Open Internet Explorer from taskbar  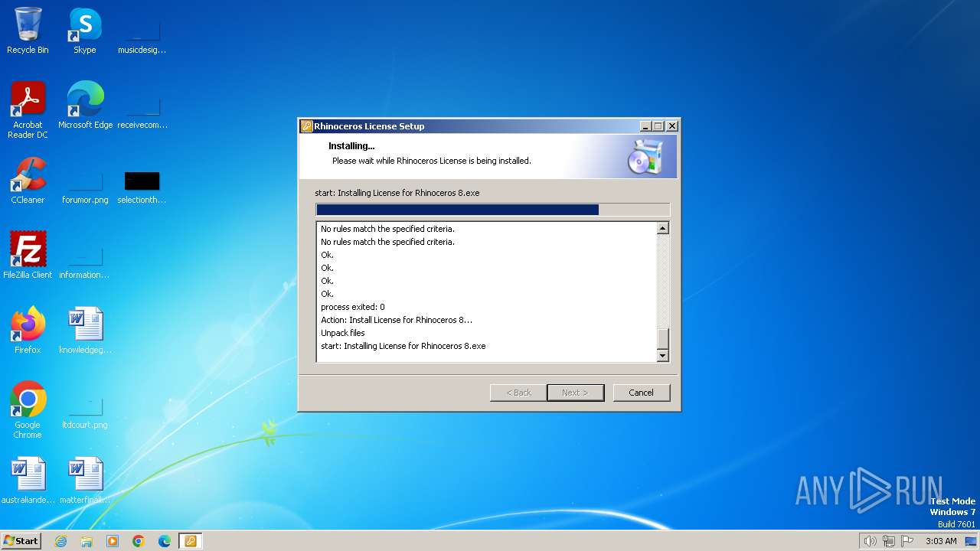tap(60, 541)
